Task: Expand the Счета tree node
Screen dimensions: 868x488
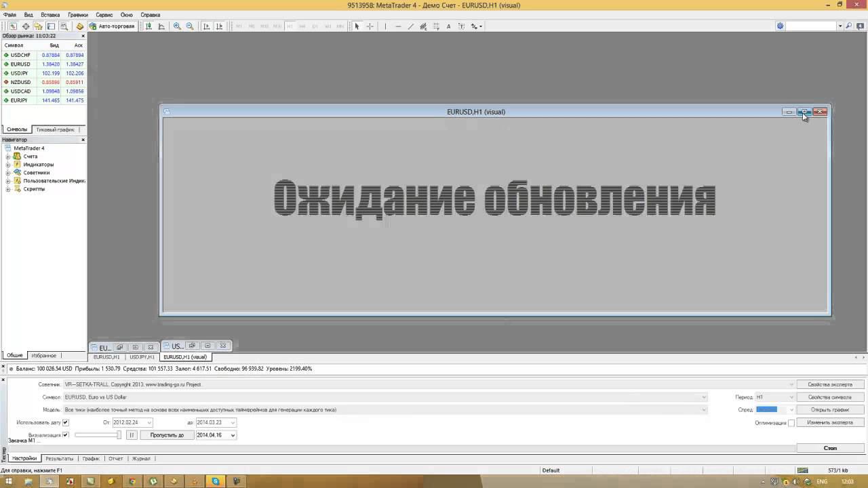Action: 8,157
